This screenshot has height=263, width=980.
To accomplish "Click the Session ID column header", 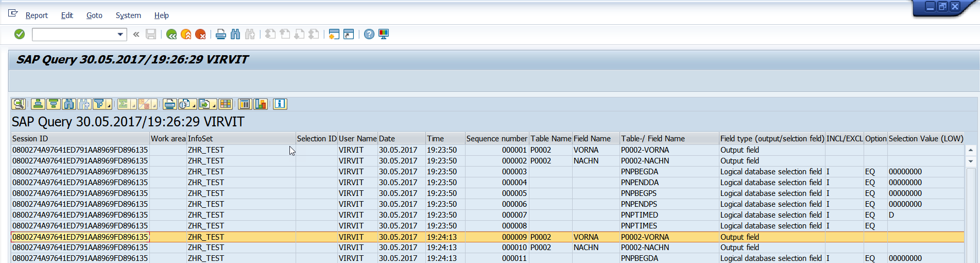I will pos(80,139).
